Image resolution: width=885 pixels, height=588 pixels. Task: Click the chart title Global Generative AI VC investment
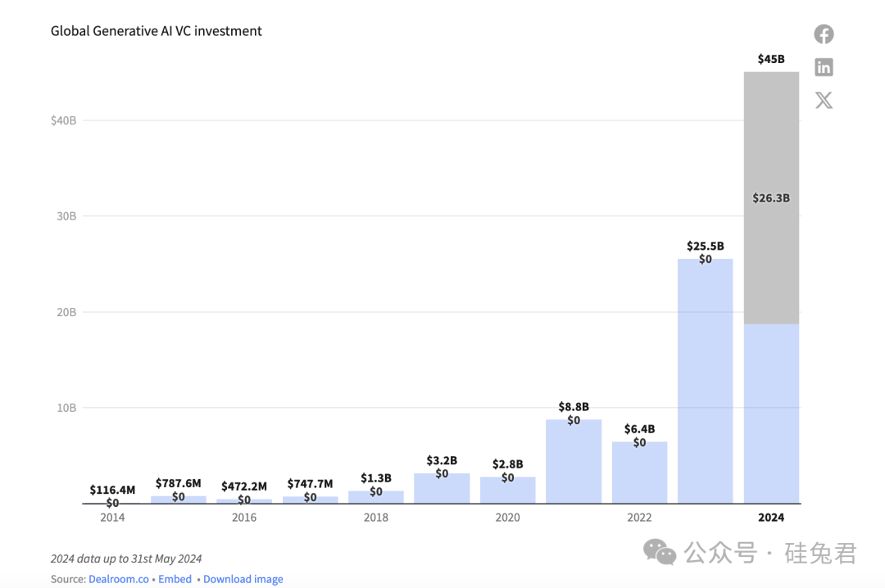pyautogui.click(x=157, y=31)
